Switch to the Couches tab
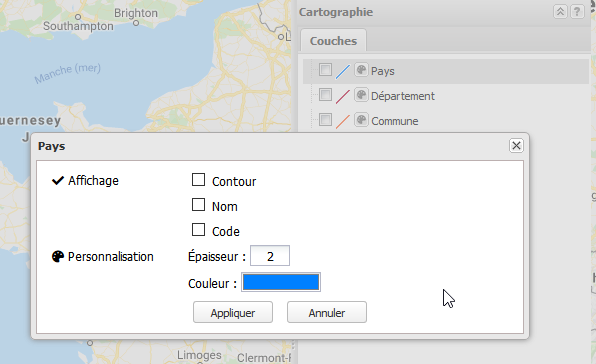596x364 pixels. click(x=333, y=41)
